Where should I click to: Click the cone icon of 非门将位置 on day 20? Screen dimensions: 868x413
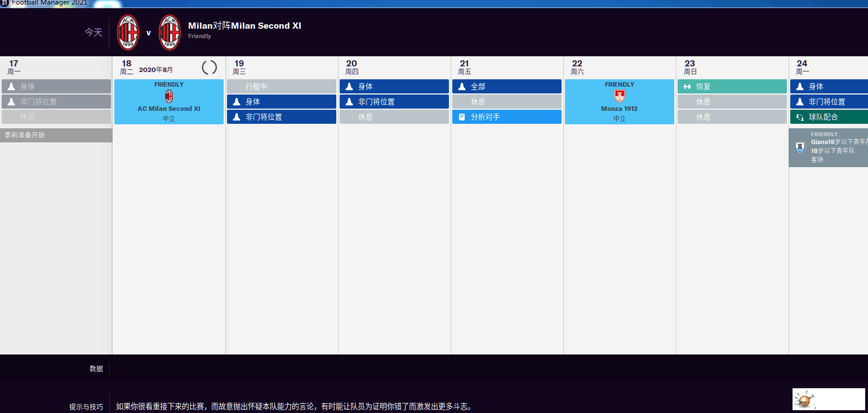pos(349,102)
